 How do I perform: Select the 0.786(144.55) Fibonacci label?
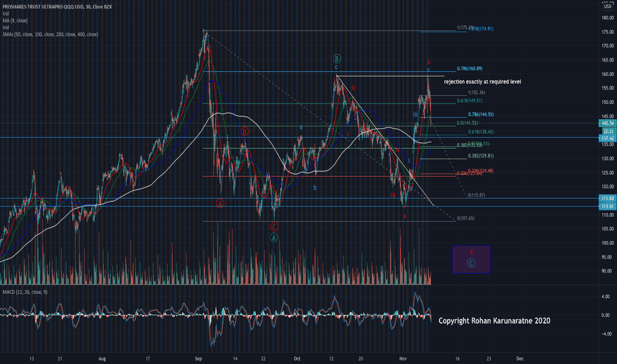(x=481, y=114)
